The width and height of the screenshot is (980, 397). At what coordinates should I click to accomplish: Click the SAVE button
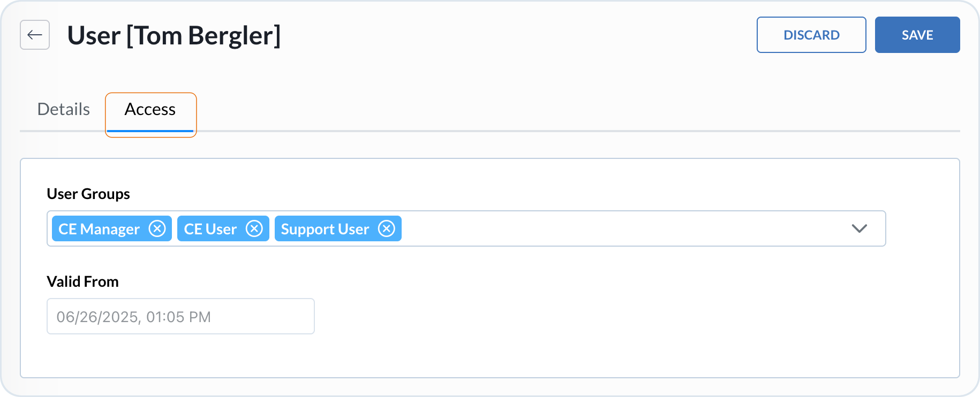(917, 35)
